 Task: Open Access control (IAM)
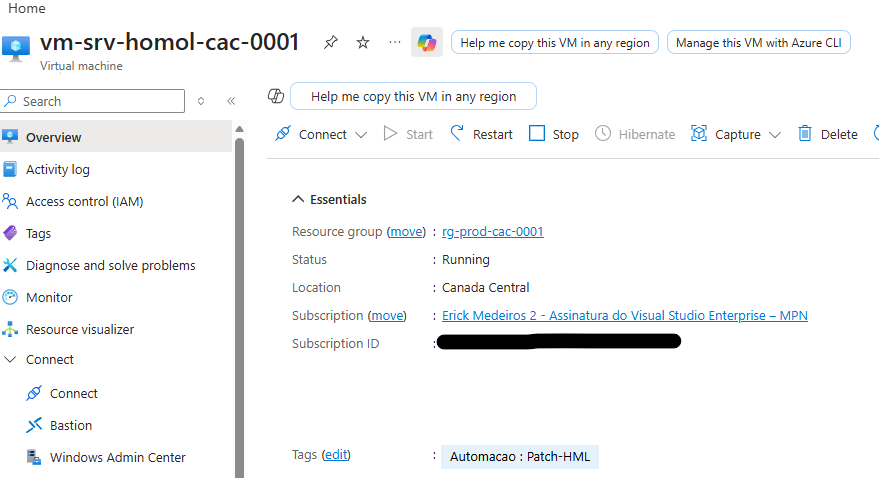coord(84,201)
